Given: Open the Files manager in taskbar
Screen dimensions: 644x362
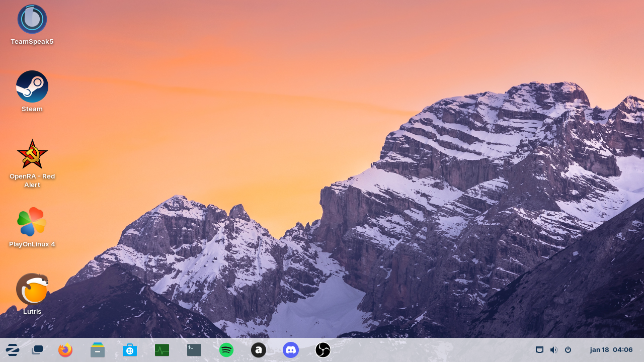Looking at the screenshot, I should [98, 350].
